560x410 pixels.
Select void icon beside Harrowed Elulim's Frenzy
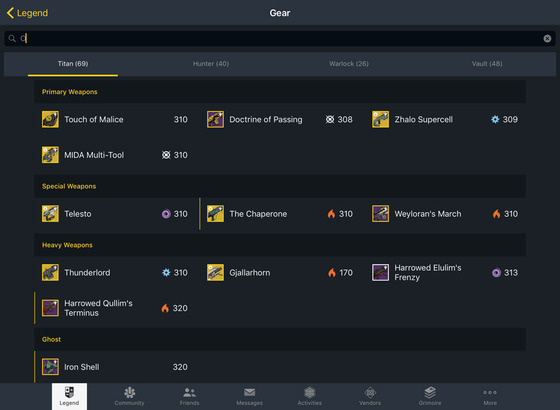(496, 273)
